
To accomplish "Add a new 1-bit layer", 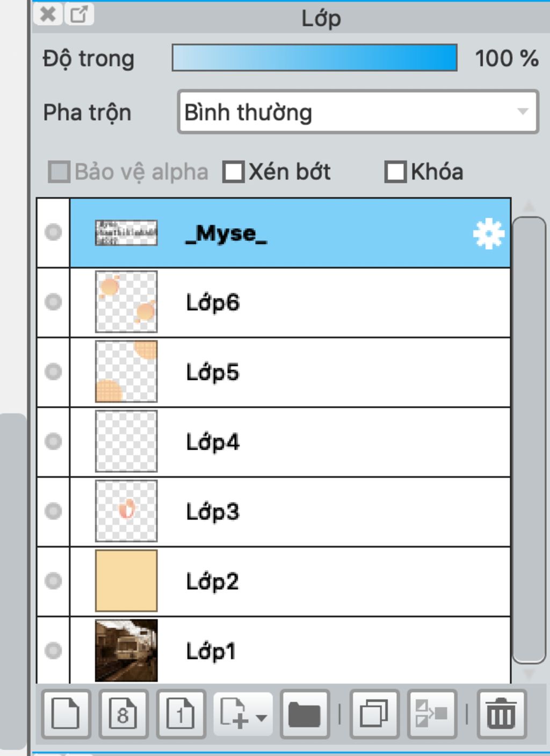I will pyautogui.click(x=181, y=714).
